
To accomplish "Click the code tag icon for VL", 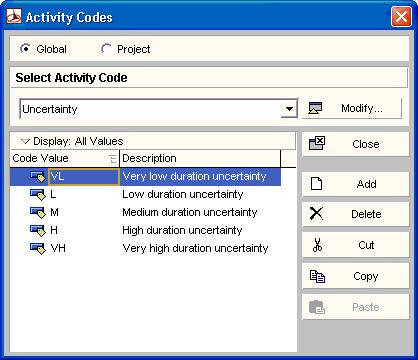I will (37, 177).
